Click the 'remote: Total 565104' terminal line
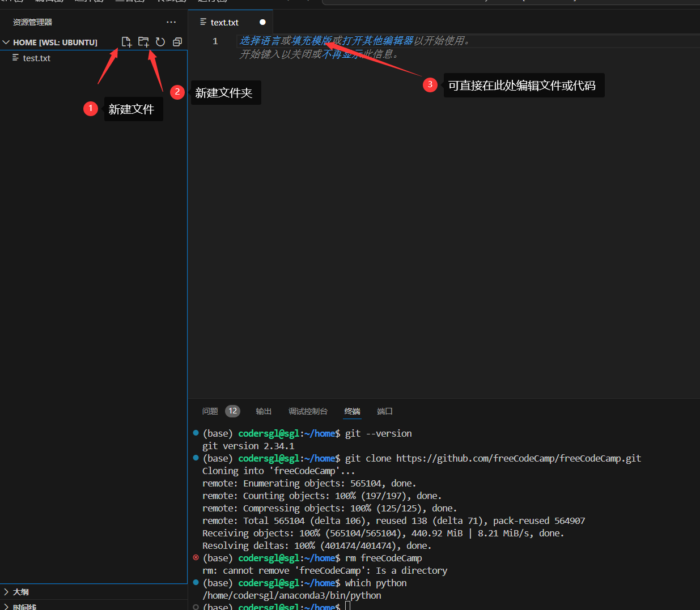The image size is (700, 610). [x=393, y=521]
